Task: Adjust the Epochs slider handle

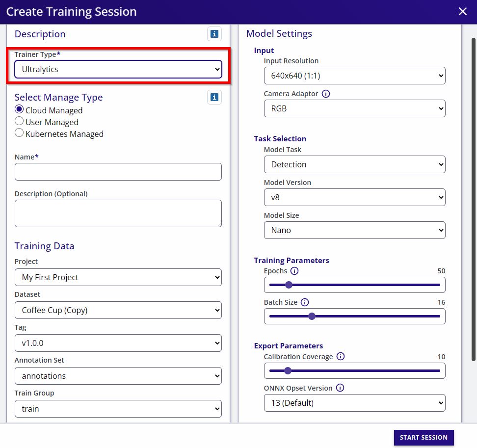Action: click(289, 285)
